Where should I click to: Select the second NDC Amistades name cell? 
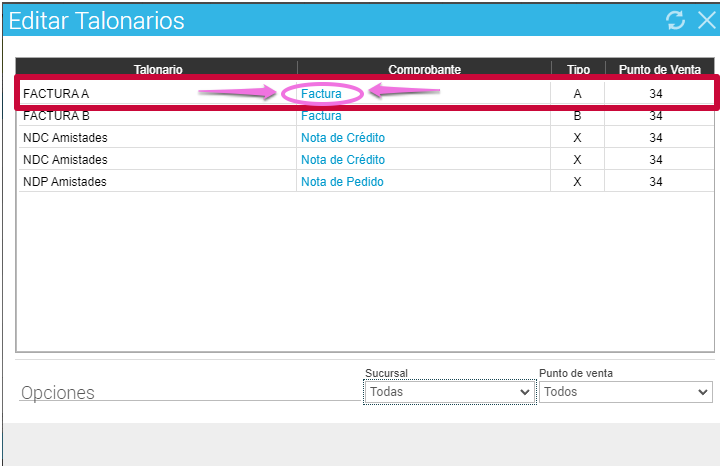pos(65,160)
